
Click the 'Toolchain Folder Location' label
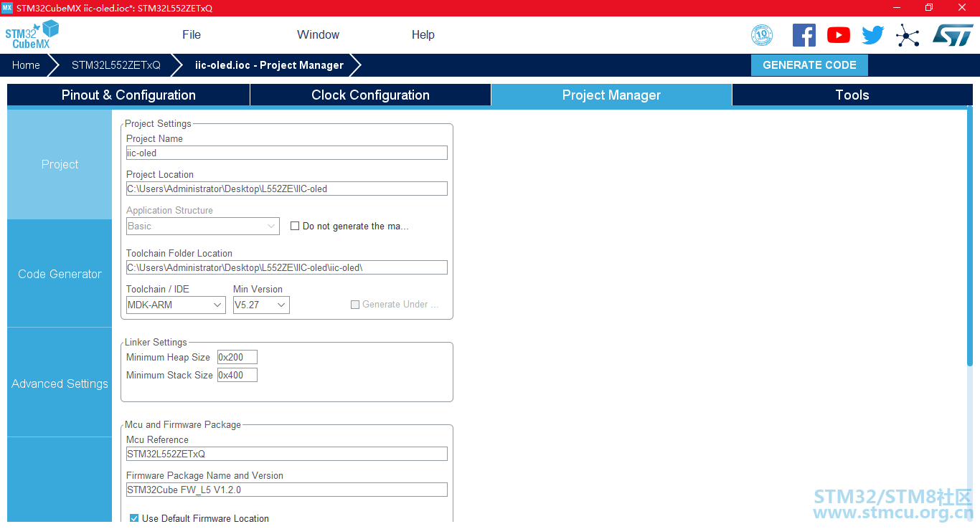[x=179, y=253]
